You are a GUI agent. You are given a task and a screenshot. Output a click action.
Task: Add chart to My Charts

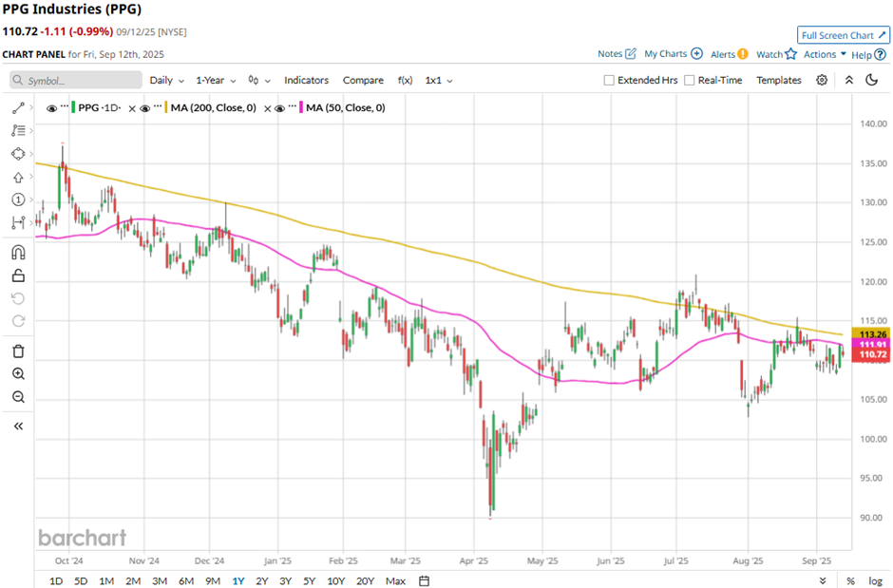coord(674,53)
